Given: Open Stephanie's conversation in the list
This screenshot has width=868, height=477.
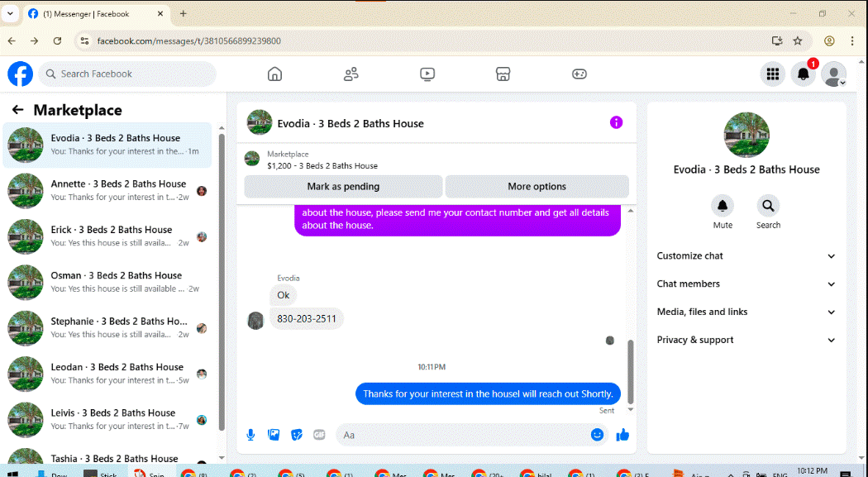Looking at the screenshot, I should pyautogui.click(x=107, y=327).
